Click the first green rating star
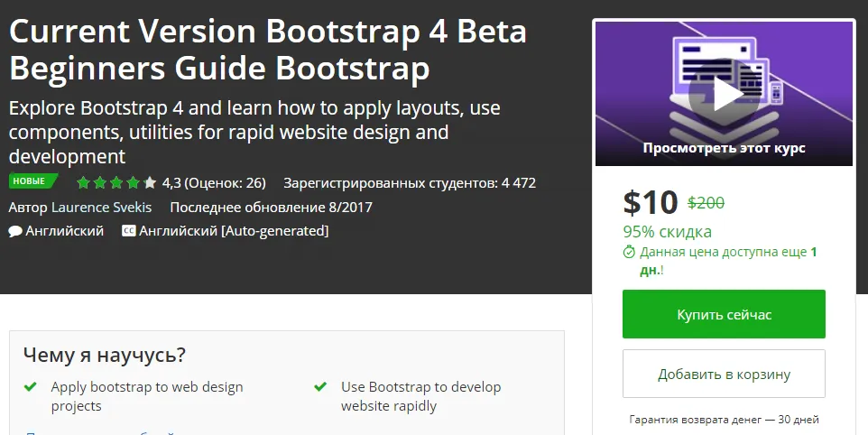This screenshot has height=435, width=868. click(x=83, y=183)
